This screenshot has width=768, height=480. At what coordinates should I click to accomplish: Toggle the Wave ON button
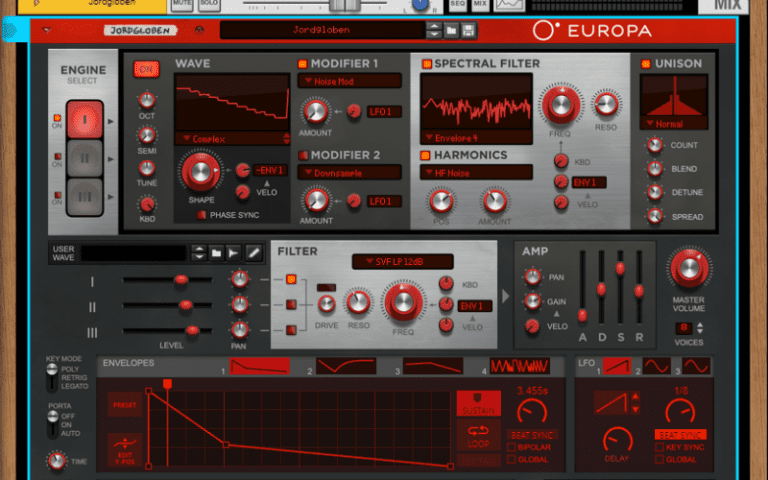[146, 69]
